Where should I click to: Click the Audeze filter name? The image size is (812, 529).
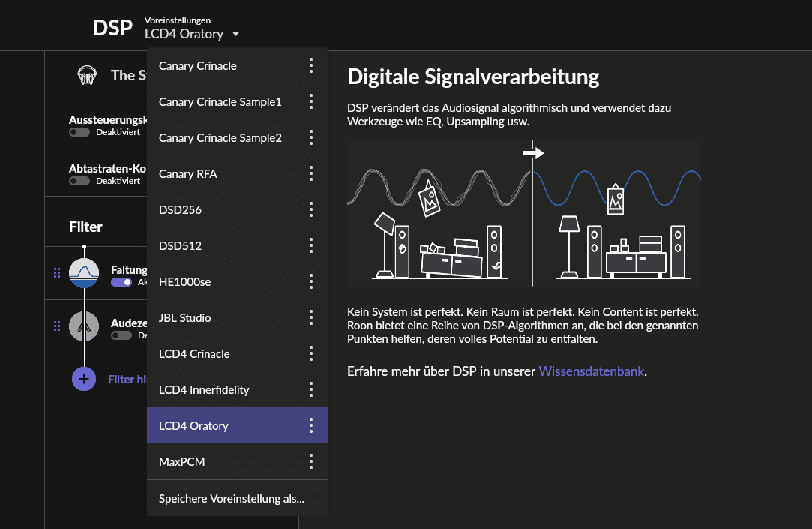pyautogui.click(x=129, y=323)
